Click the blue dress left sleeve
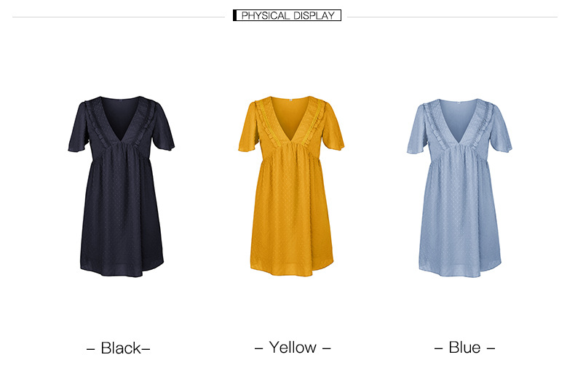 point(417,130)
